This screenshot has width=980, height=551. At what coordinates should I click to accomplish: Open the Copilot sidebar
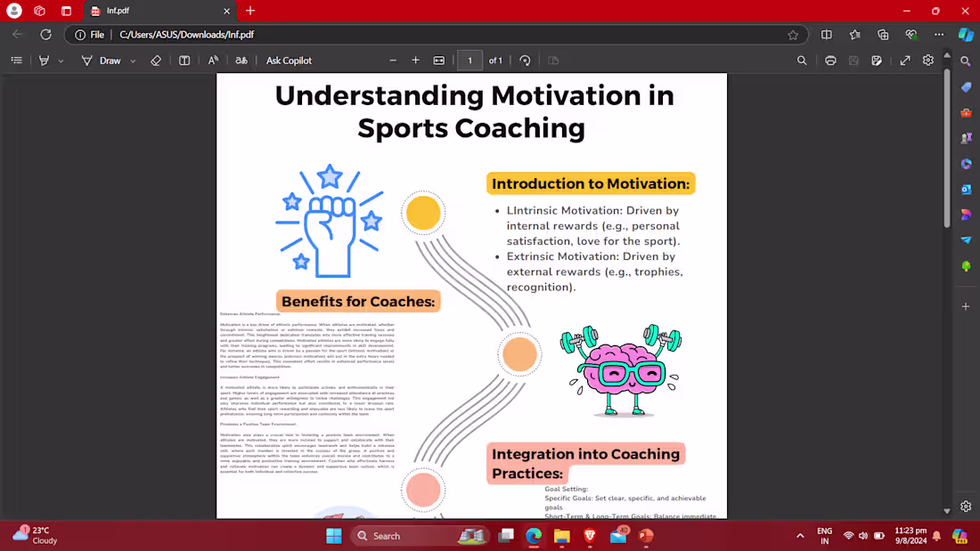click(966, 34)
